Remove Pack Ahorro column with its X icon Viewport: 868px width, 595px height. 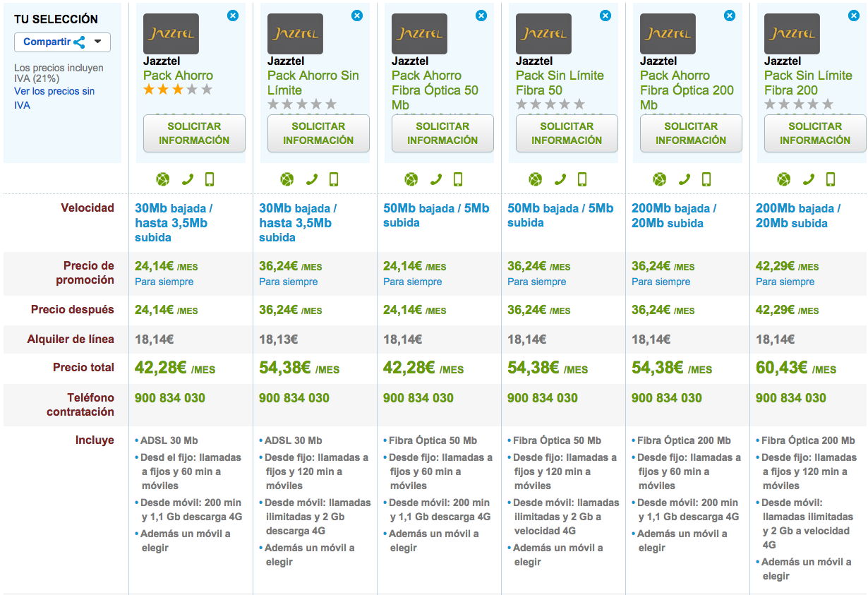pos(233,15)
